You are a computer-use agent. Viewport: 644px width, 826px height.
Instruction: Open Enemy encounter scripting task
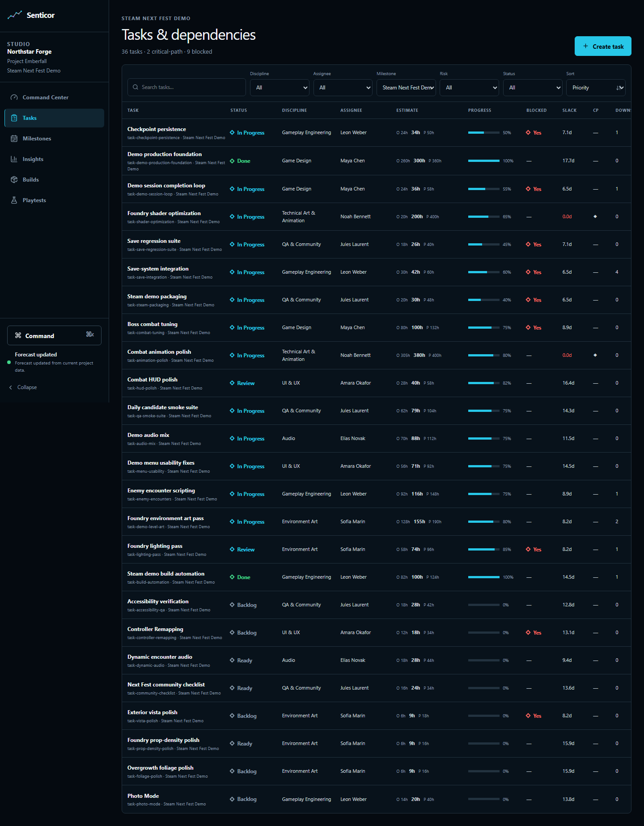pyautogui.click(x=161, y=491)
